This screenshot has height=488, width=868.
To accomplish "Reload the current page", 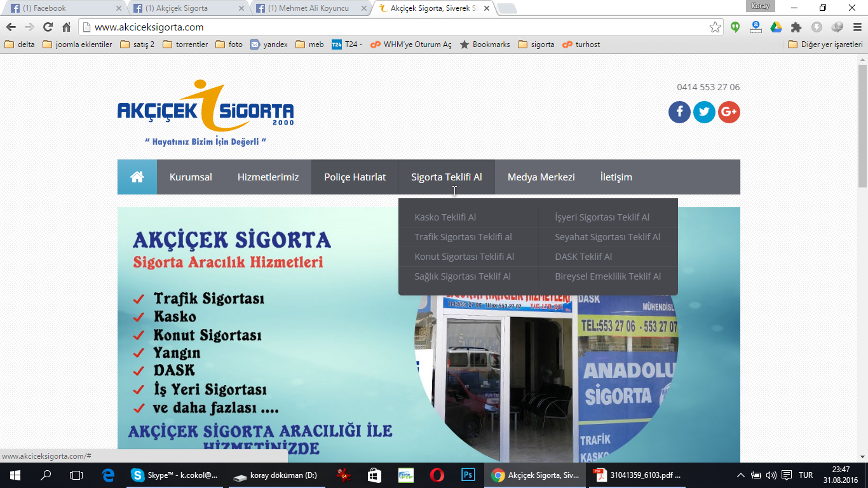I will [x=48, y=27].
